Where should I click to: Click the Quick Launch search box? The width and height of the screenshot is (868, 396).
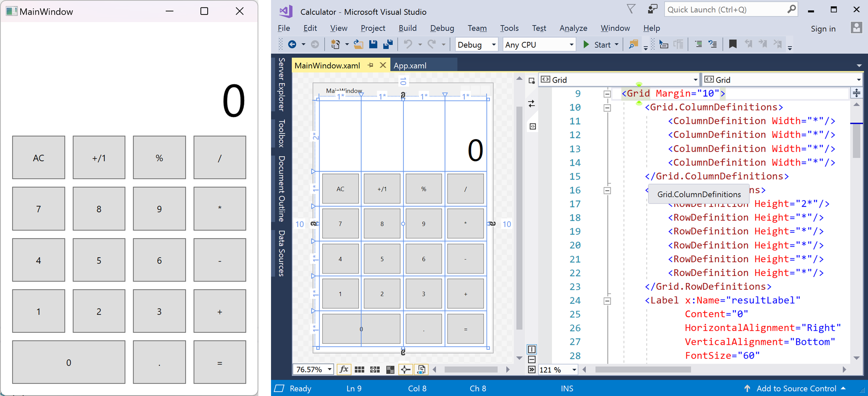click(x=725, y=10)
